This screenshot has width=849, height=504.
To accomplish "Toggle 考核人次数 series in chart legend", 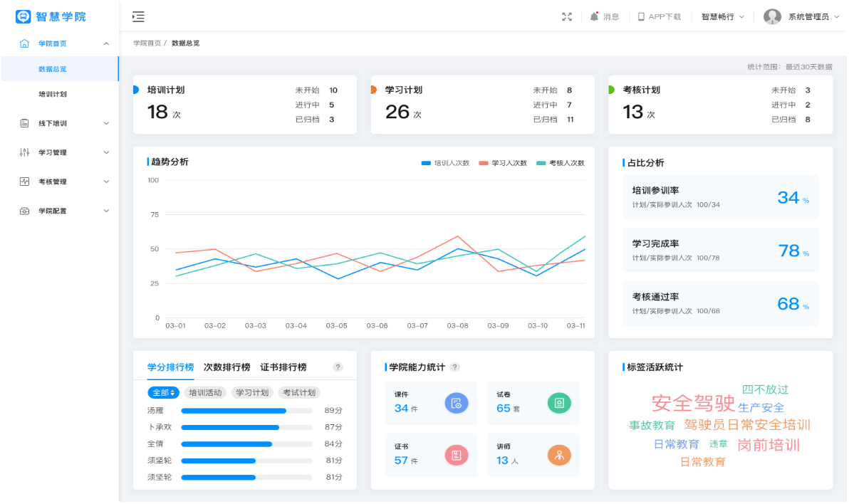I will pyautogui.click(x=561, y=163).
